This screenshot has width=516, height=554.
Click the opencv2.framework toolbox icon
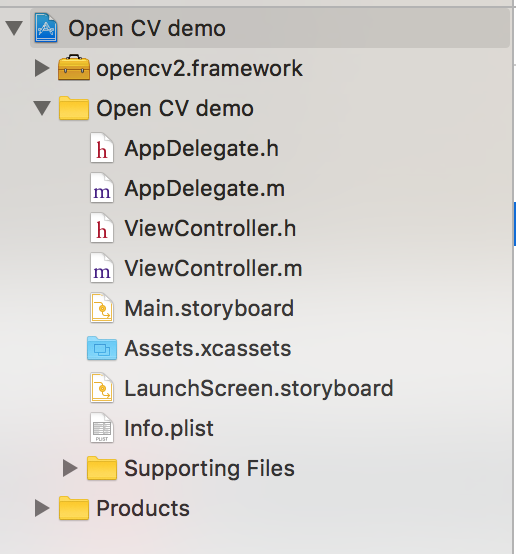[74, 67]
